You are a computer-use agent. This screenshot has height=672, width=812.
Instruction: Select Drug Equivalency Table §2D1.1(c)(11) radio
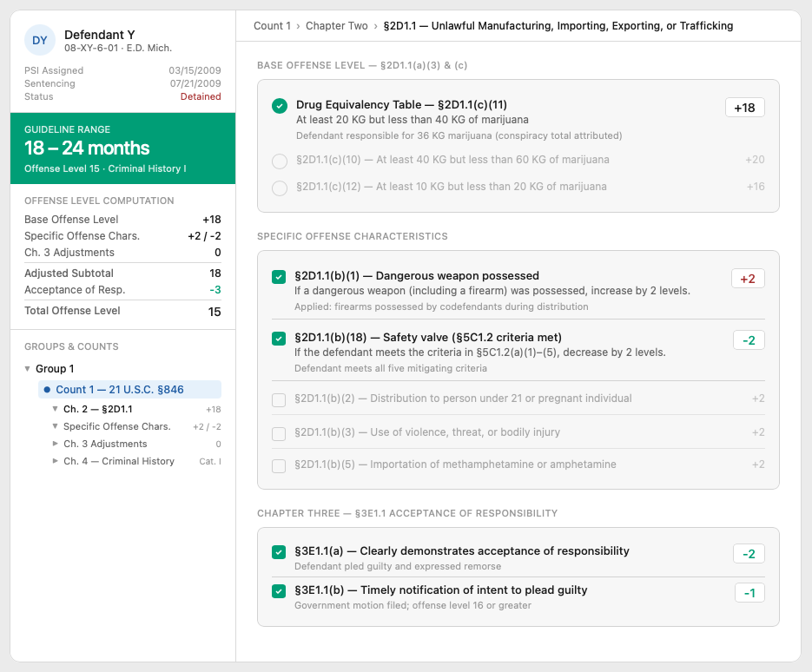[x=280, y=106]
